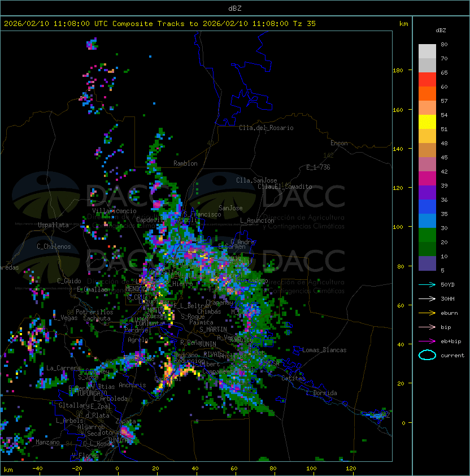
Task: Click the dBZ heading above the color scale
Action: 441,31
